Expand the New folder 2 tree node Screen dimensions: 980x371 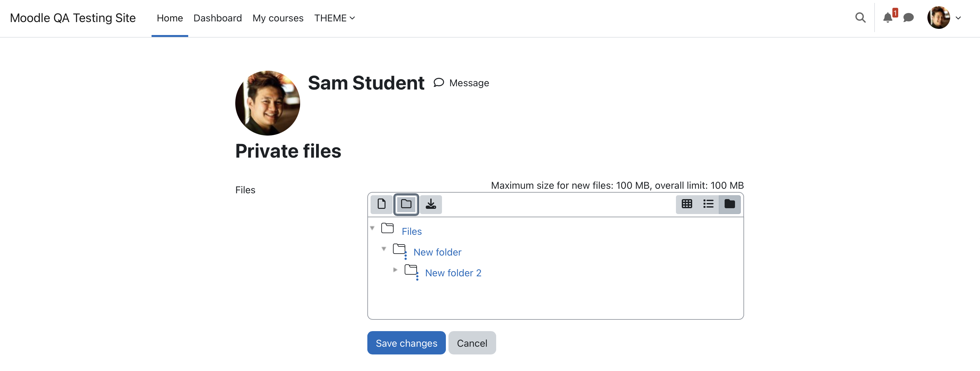click(x=395, y=269)
